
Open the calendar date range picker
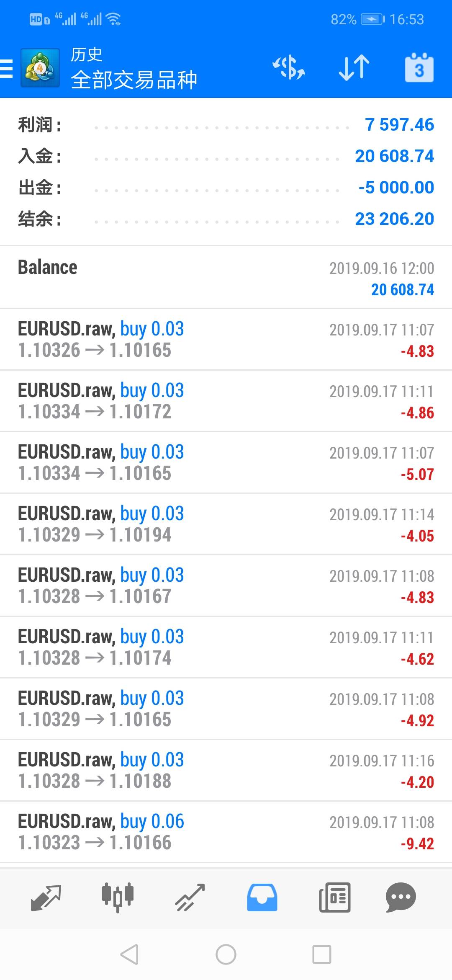(x=419, y=68)
